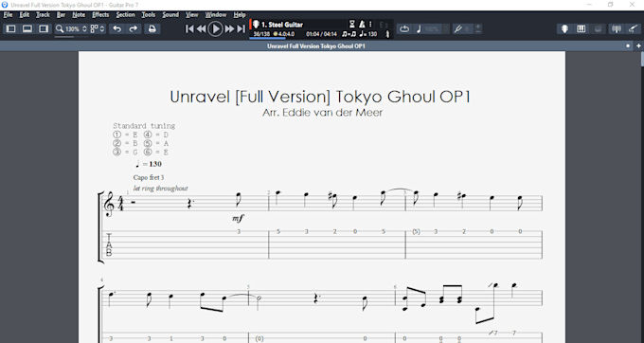The image size is (644, 343).
Task: Open the page layout view selector
Action: (98, 28)
